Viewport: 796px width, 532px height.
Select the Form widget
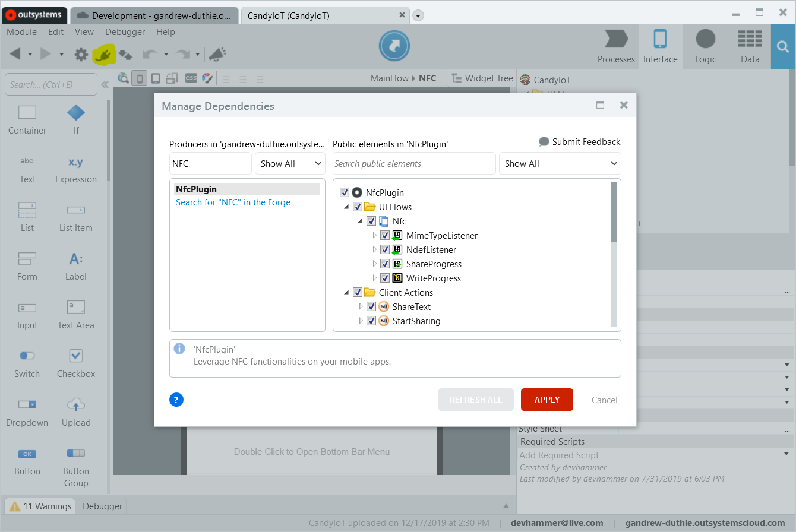click(x=27, y=266)
